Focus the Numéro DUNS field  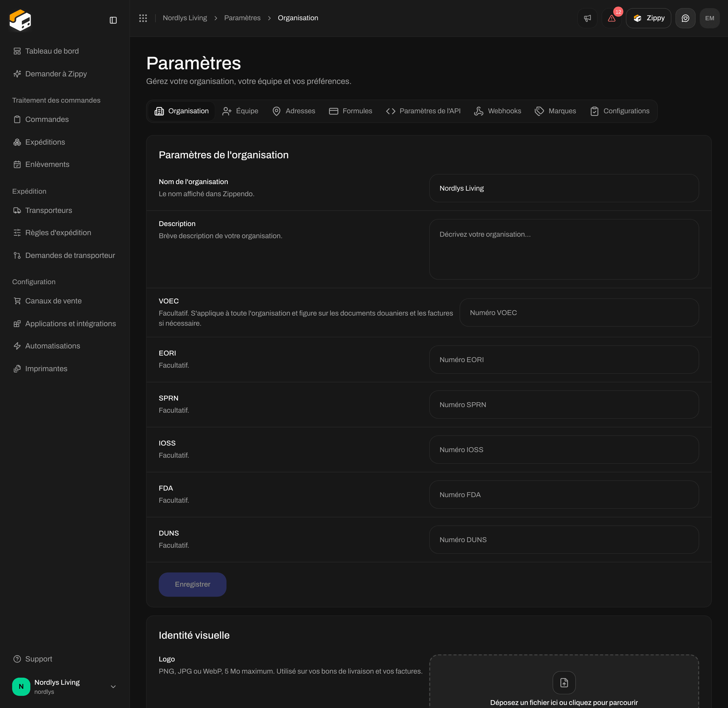[x=564, y=540]
